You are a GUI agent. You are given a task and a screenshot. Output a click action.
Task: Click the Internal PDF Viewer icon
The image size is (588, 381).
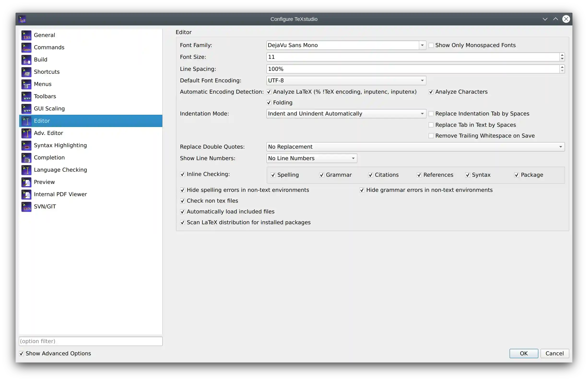coord(26,194)
